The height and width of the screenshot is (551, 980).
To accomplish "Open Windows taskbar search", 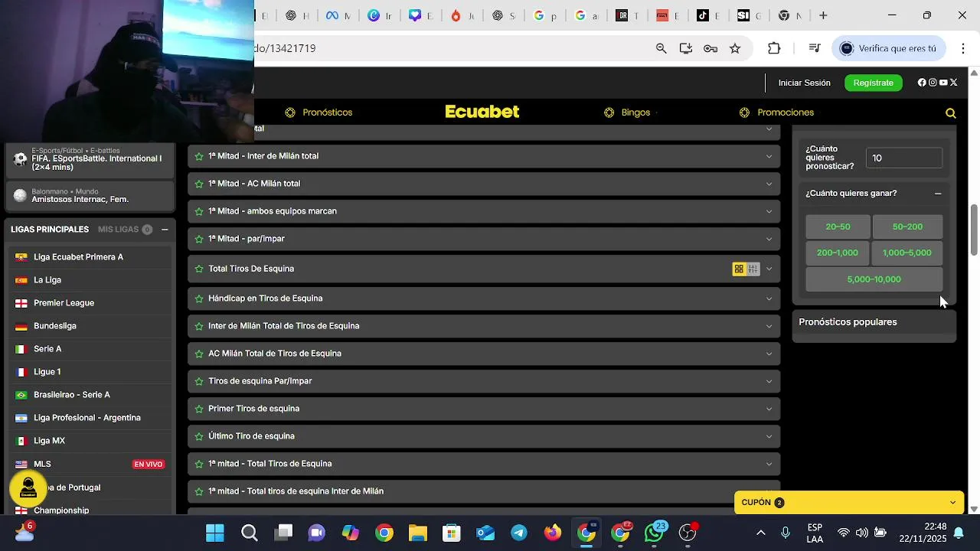I will [x=250, y=533].
